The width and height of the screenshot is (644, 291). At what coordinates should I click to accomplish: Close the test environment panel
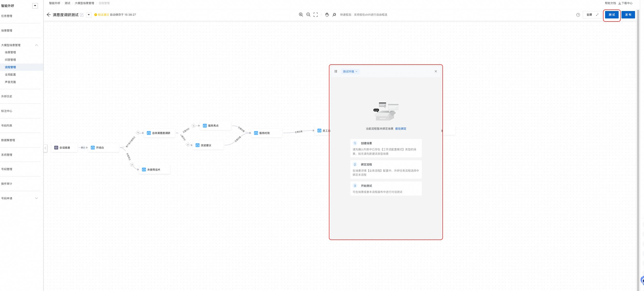(436, 71)
